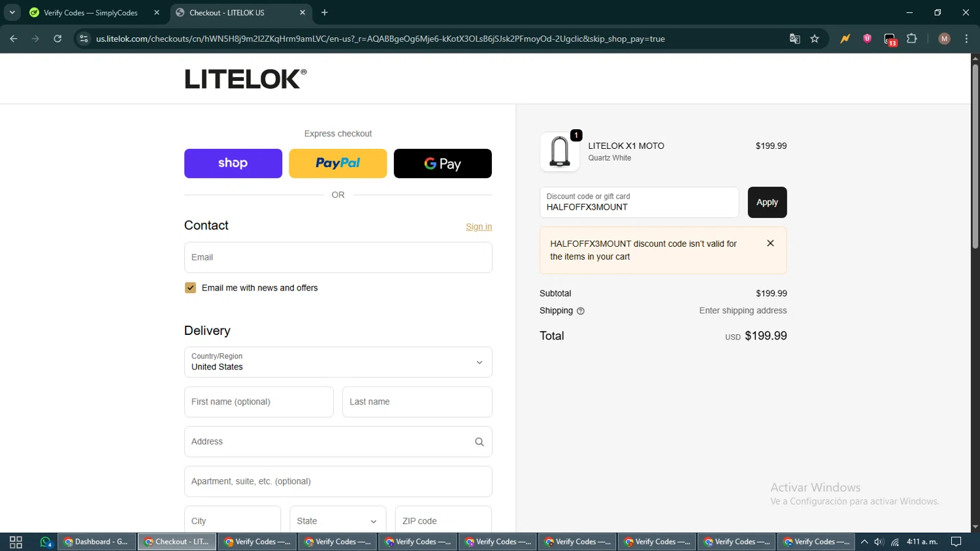Viewport: 980px width, 551px height.
Task: Open the tab search dropdown arrow
Action: pyautogui.click(x=12, y=12)
